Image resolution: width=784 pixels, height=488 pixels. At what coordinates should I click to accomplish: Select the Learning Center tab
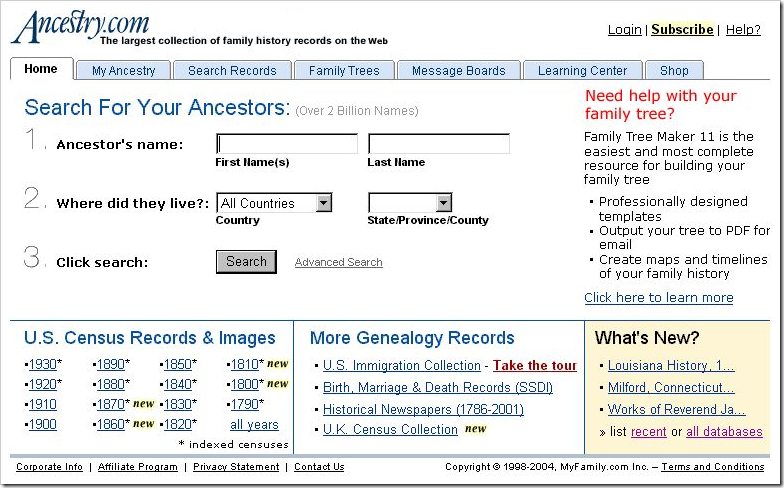tap(582, 70)
